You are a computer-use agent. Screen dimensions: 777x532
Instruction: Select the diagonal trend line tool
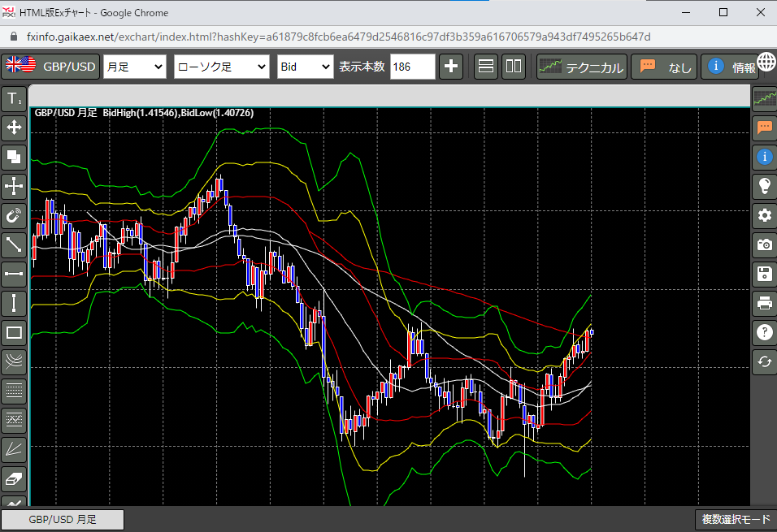coord(14,244)
